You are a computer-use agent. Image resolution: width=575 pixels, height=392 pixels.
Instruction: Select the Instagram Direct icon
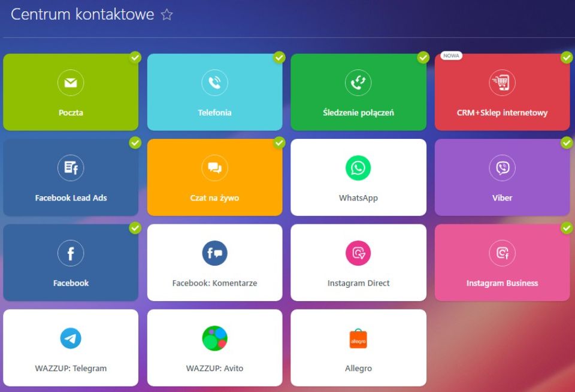click(x=358, y=254)
